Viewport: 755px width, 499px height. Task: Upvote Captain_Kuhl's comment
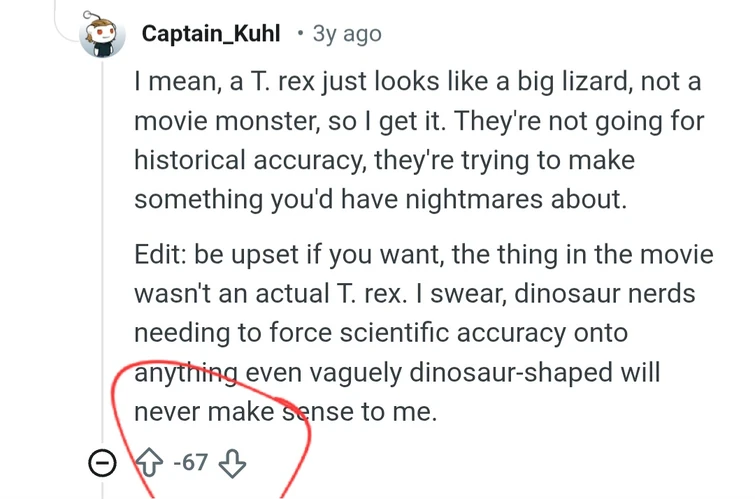(x=150, y=464)
